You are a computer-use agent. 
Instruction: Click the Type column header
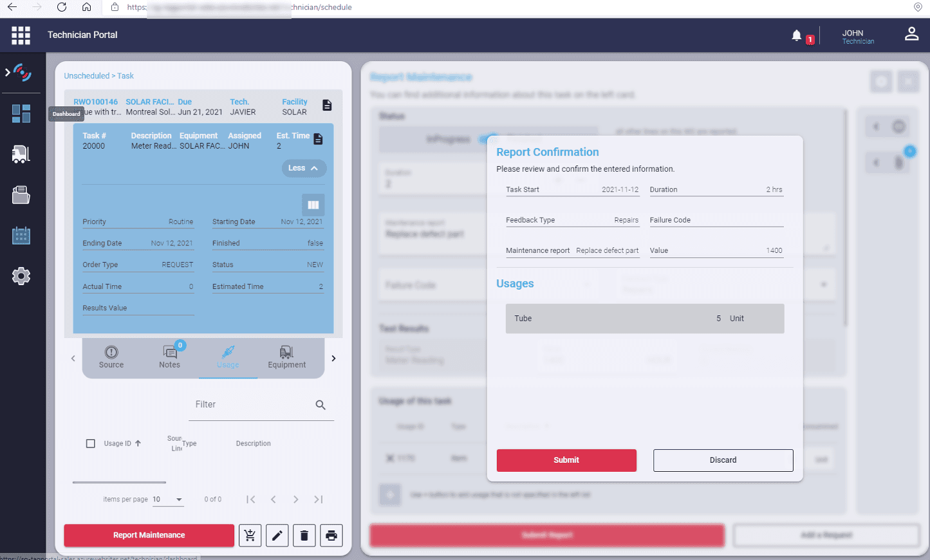pyautogui.click(x=189, y=443)
